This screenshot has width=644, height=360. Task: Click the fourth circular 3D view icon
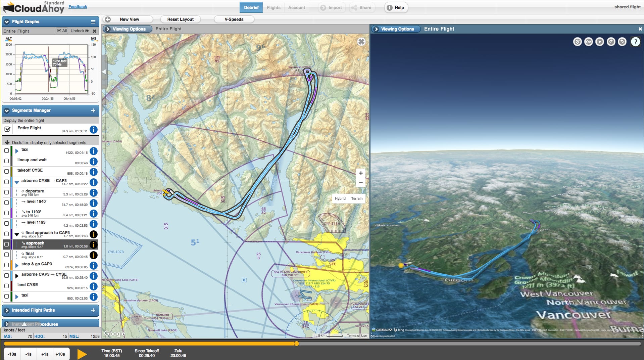pos(611,42)
